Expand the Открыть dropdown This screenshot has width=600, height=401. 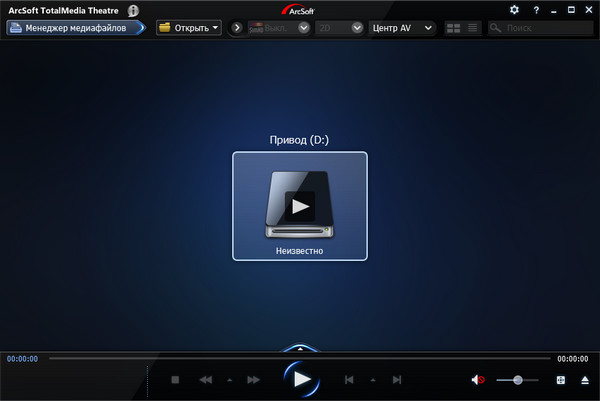[x=189, y=28]
